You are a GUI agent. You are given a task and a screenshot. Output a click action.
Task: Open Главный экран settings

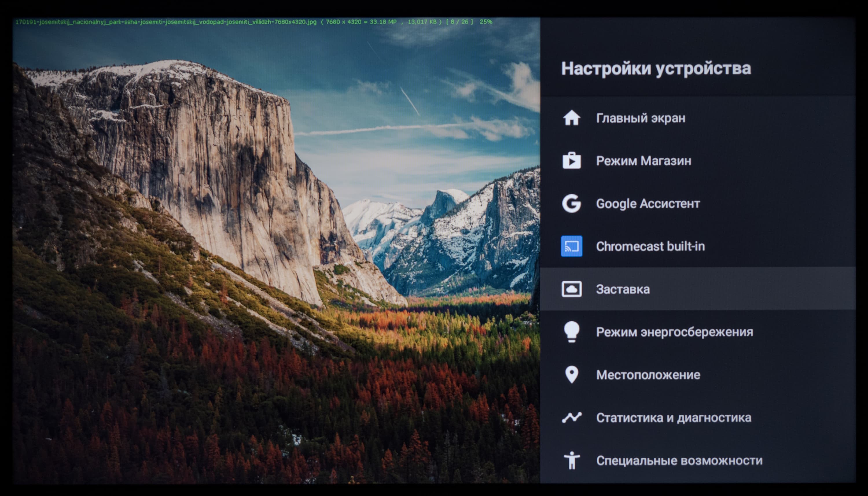point(640,118)
